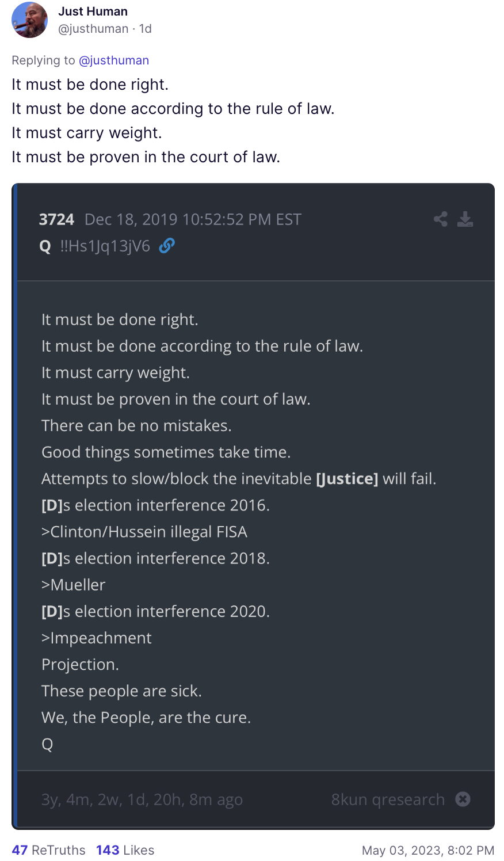504x861 pixels.
Task: Click the May 03, 2023 timestamp
Action: pyautogui.click(x=427, y=851)
